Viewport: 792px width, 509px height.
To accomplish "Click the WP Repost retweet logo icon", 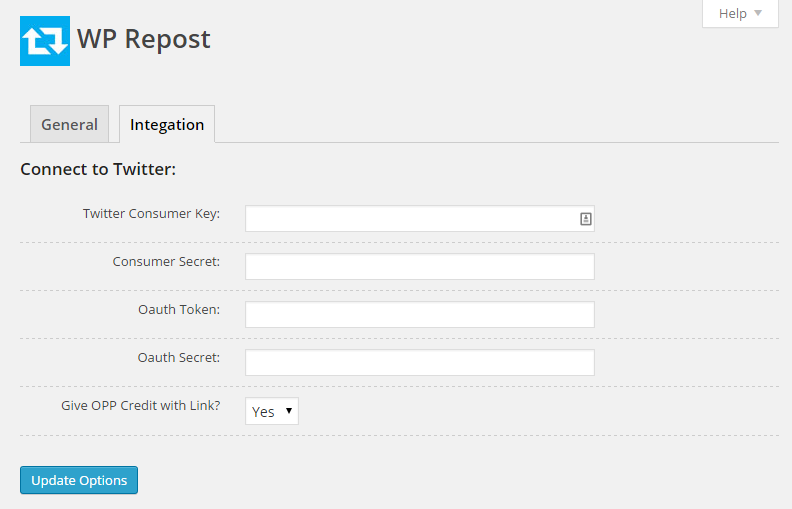I will [45, 41].
